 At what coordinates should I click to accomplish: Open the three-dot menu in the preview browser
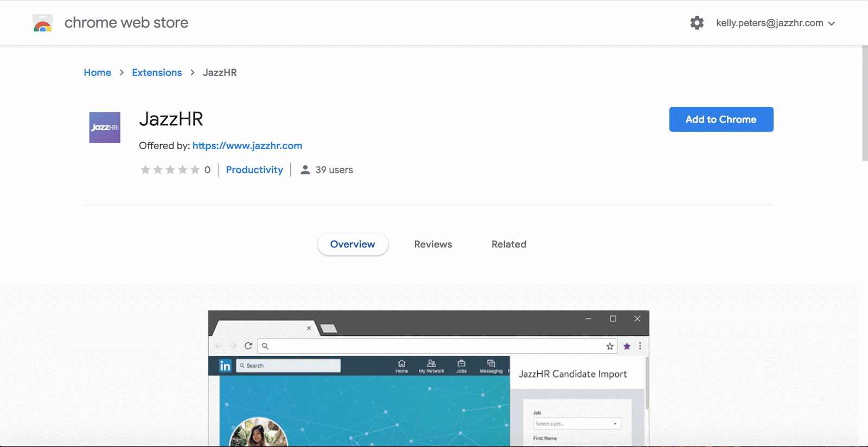click(x=640, y=346)
